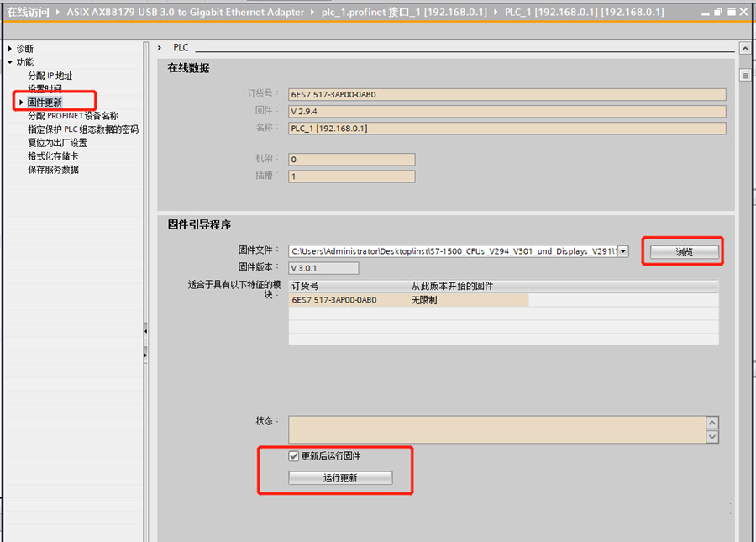Expand the 诊断 tree node arrow
Image resolution: width=756 pixels, height=542 pixels.
pos(9,49)
